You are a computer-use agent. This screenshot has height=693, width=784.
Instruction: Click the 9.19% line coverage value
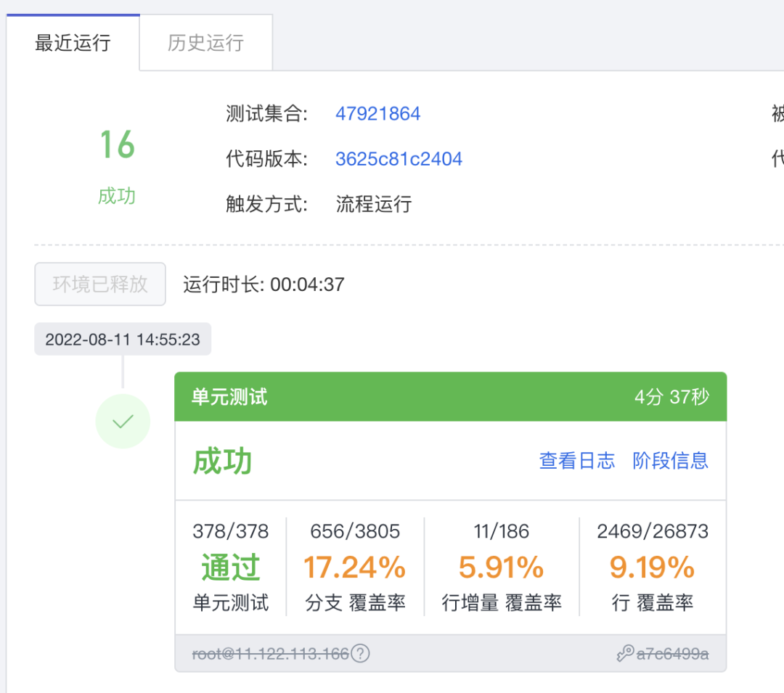coord(652,567)
